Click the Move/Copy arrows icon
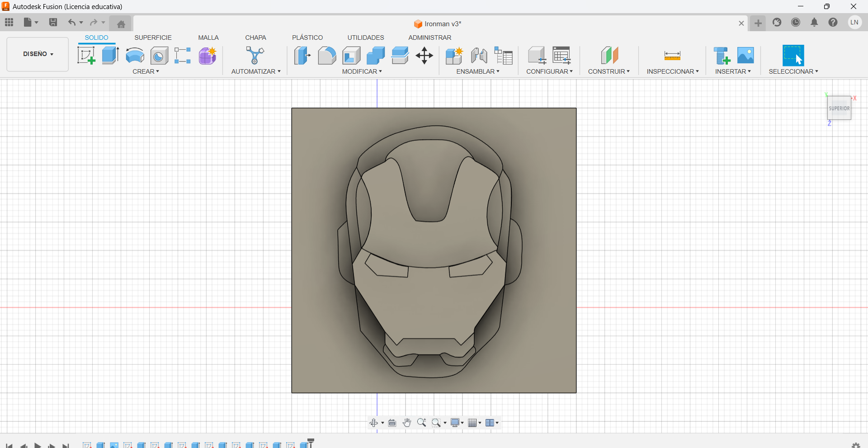This screenshot has height=448, width=868. coord(425,56)
